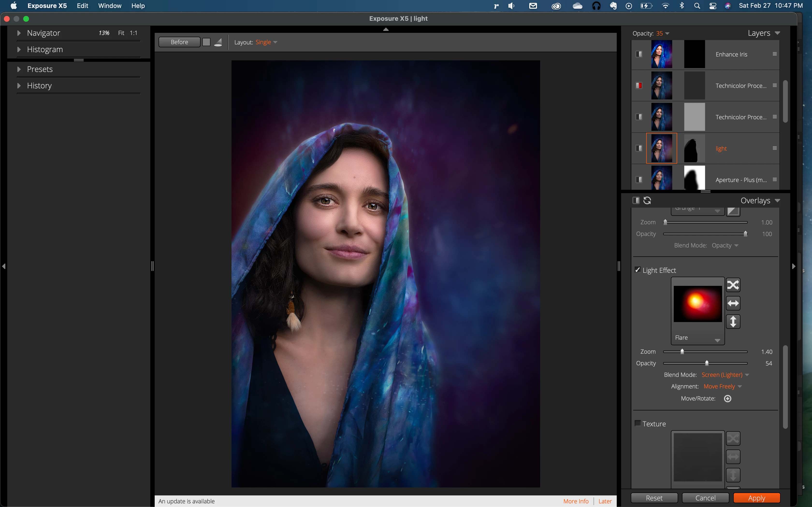Disable the Light Effect checkbox
812x507 pixels.
[x=638, y=270]
